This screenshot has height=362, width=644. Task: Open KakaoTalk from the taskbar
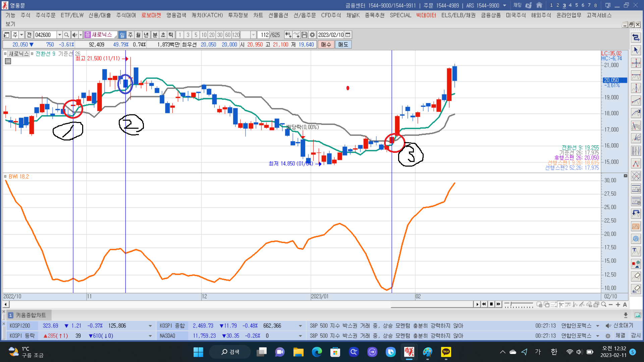[x=446, y=352]
